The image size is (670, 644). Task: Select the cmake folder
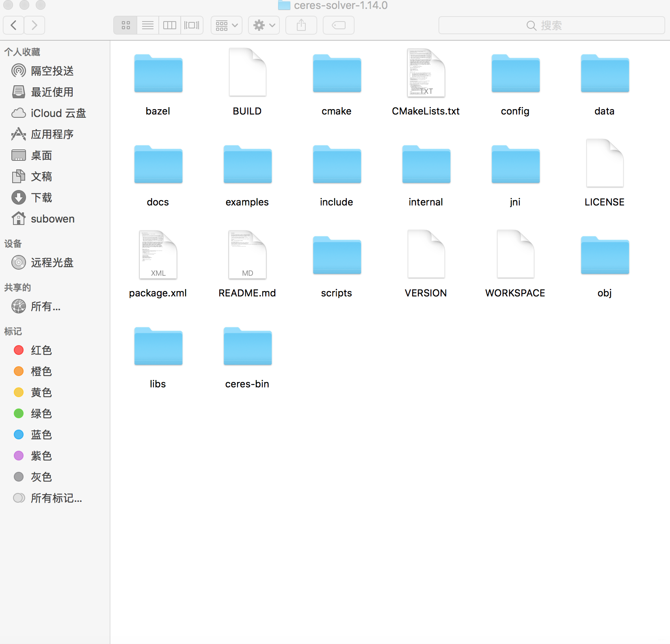(x=337, y=73)
